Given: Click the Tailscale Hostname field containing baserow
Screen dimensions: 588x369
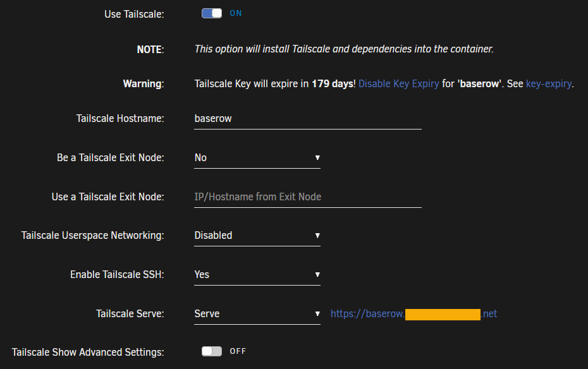Looking at the screenshot, I should tap(308, 119).
